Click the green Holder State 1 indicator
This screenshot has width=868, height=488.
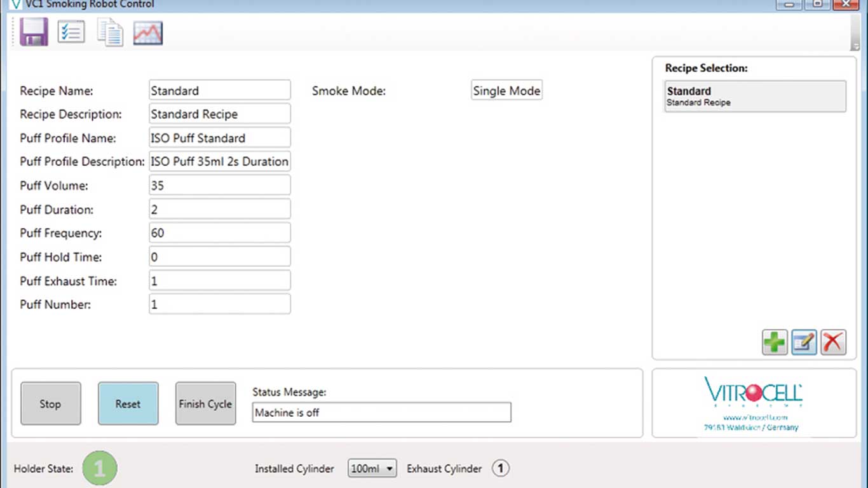tap(100, 469)
